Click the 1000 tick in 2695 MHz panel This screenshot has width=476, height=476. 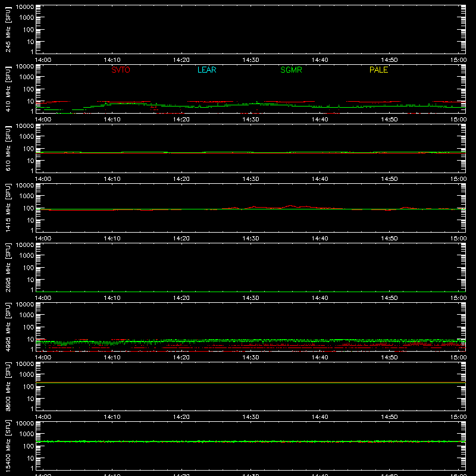point(27,255)
